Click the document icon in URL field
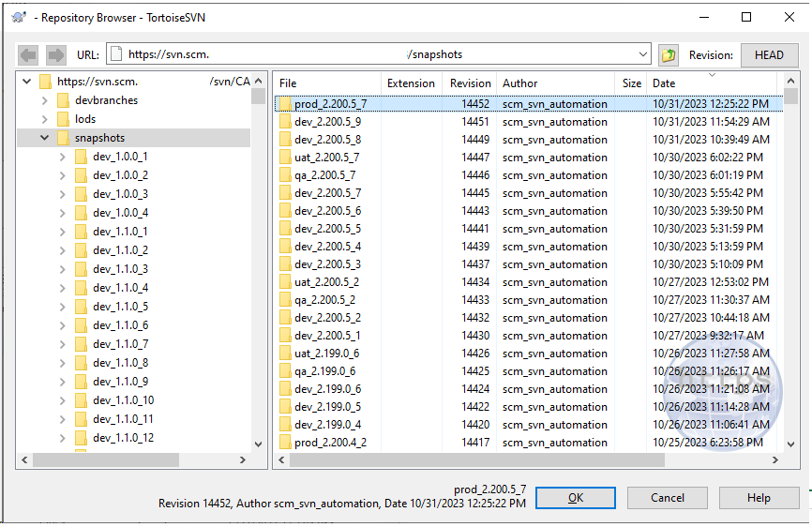The height and width of the screenshot is (527, 812). point(116,53)
